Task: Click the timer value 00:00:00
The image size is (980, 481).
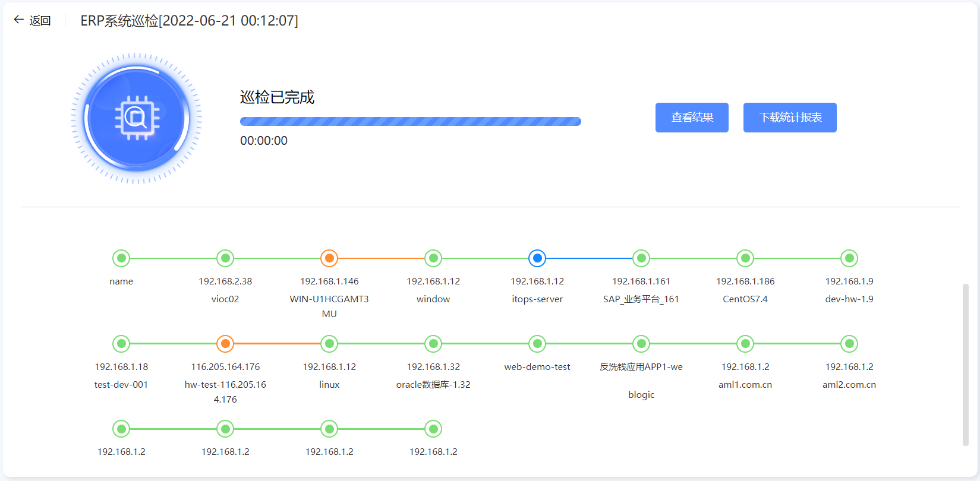Action: pos(264,141)
